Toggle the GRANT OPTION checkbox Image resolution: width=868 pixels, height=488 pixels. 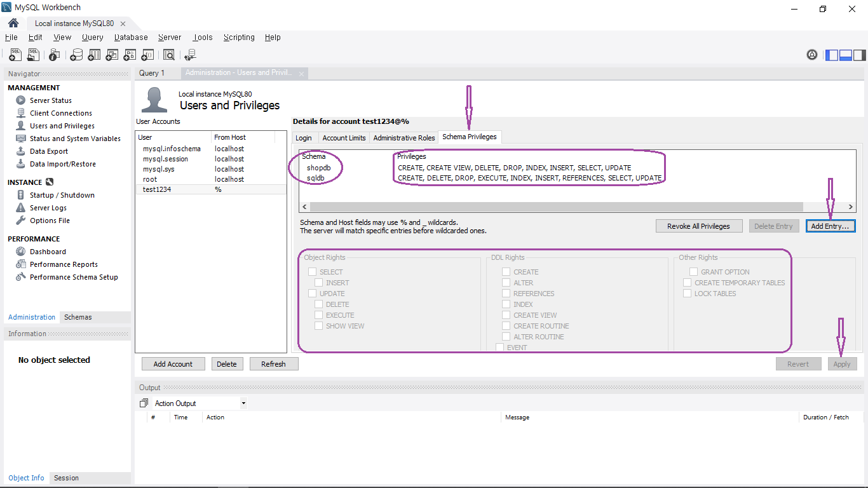click(x=694, y=272)
